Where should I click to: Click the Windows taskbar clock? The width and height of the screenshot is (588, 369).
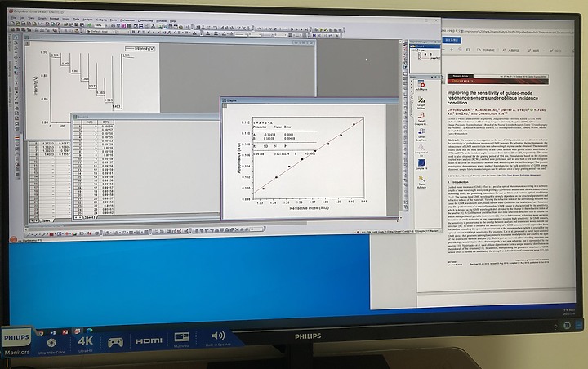click(x=568, y=312)
